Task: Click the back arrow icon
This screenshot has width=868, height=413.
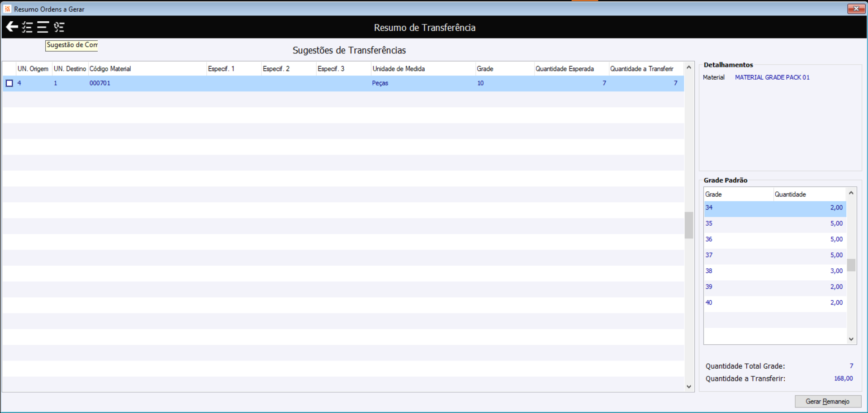Action: 12,27
